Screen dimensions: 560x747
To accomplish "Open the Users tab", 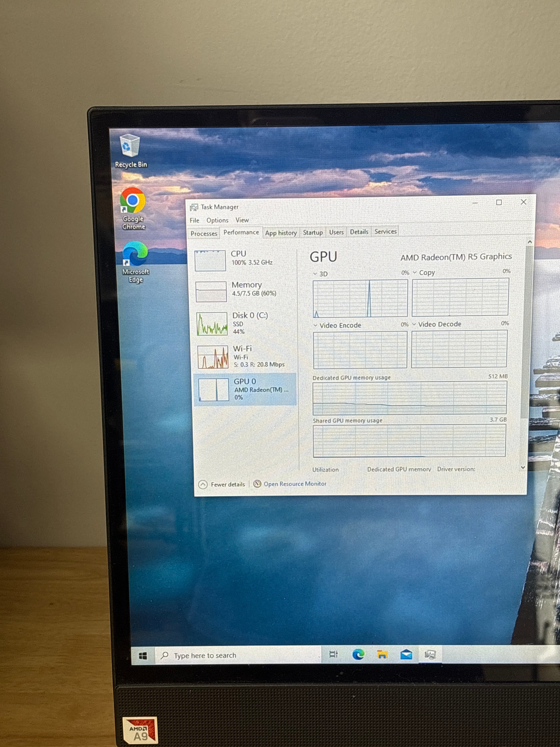I will click(x=336, y=232).
